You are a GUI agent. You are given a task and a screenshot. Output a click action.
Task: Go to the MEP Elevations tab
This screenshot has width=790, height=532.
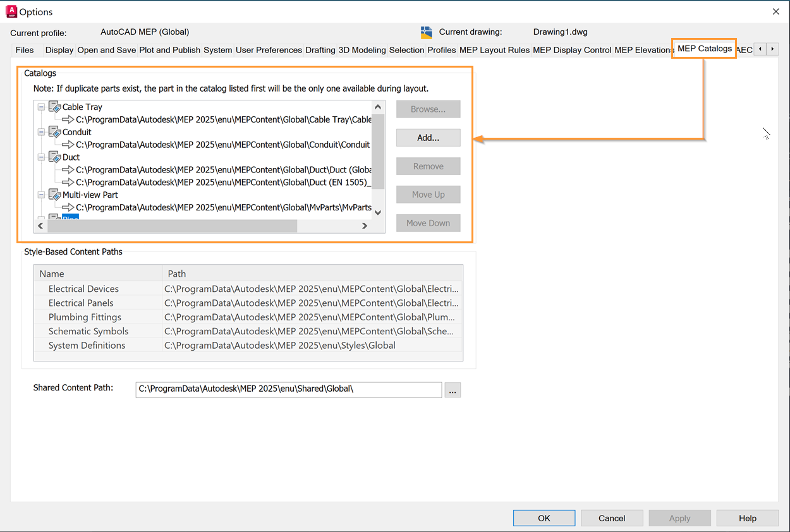[643, 50]
